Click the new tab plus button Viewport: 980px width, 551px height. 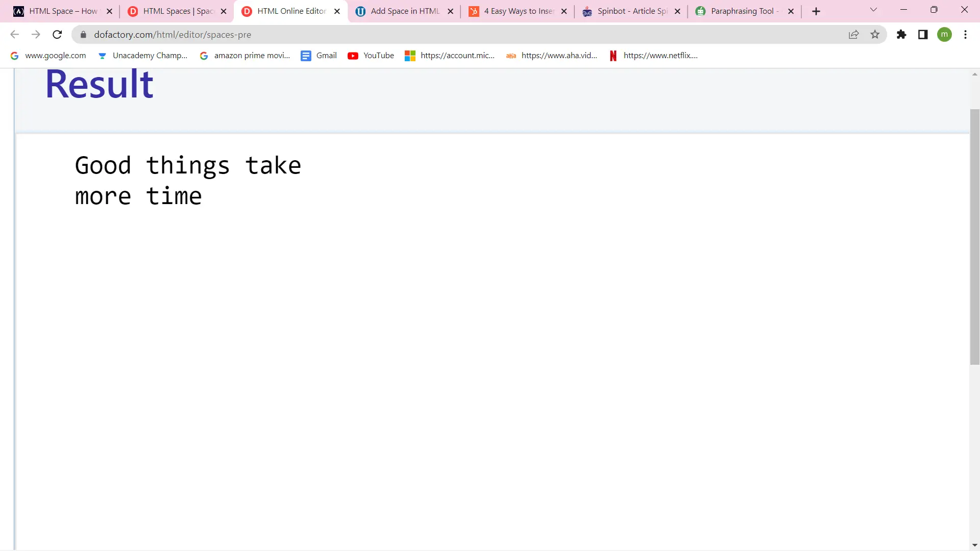[x=815, y=11]
